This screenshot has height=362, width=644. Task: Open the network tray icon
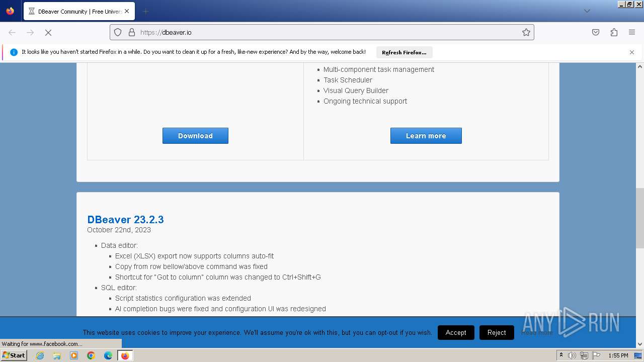point(584,355)
